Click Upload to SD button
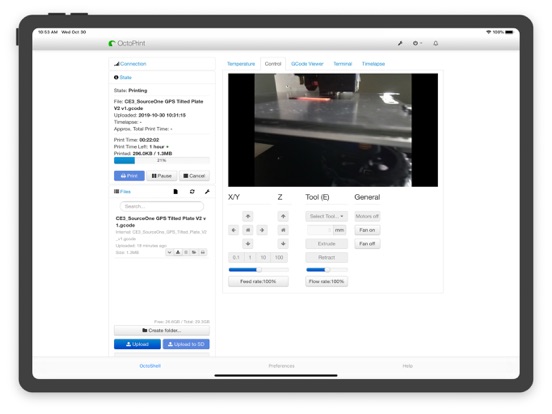Image resolution: width=552 pixels, height=414 pixels. pos(186,344)
